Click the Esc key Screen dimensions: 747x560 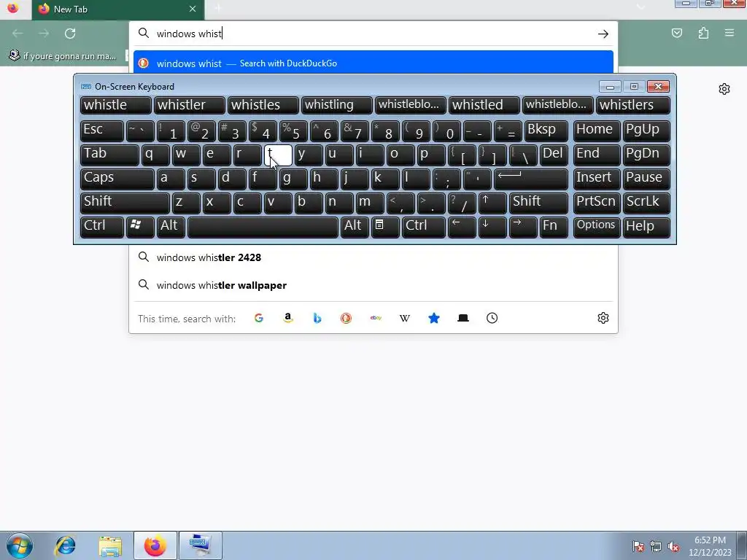(x=102, y=131)
